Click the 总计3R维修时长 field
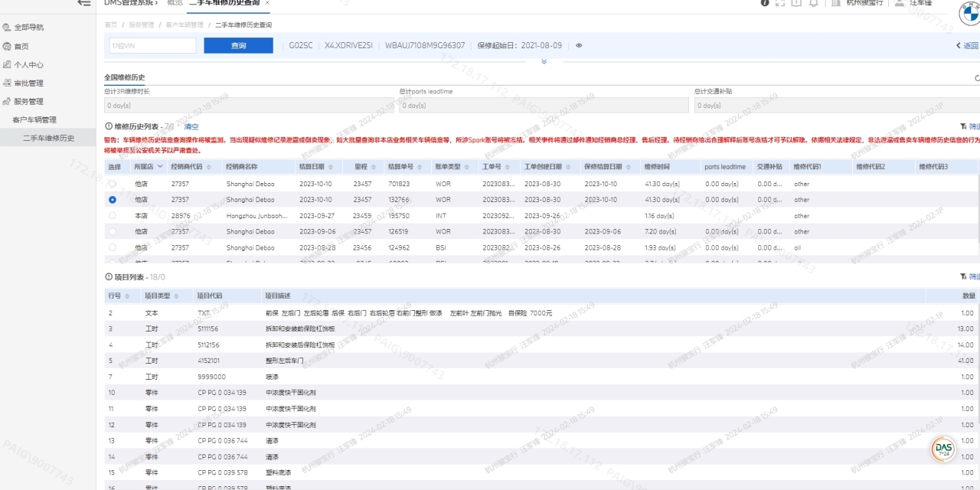The image size is (980, 490). tap(249, 106)
